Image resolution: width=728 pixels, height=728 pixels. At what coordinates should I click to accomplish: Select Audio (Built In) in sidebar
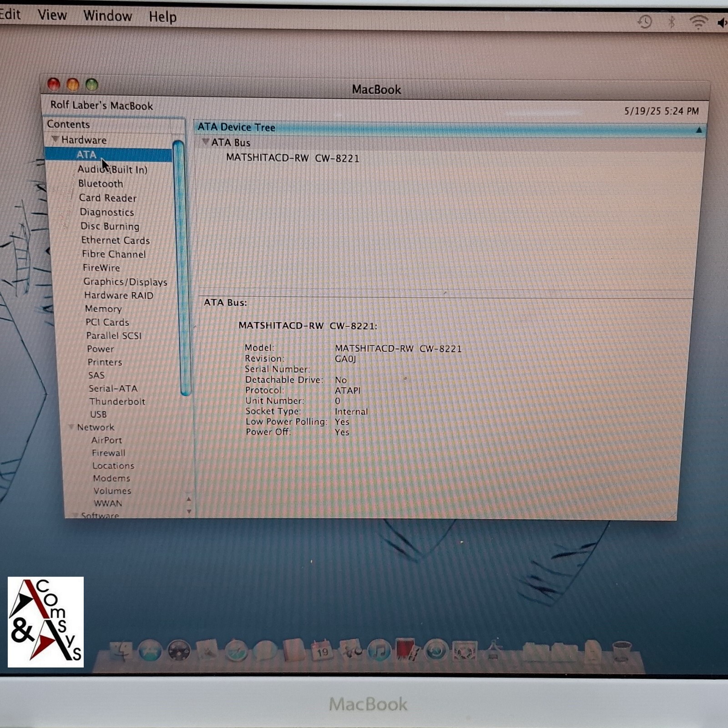click(112, 169)
